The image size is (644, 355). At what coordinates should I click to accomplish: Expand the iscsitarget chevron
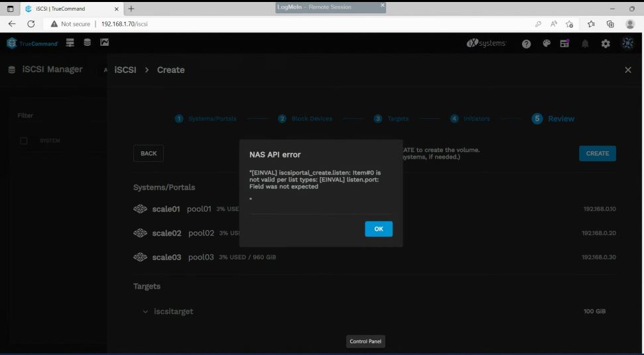pyautogui.click(x=145, y=312)
